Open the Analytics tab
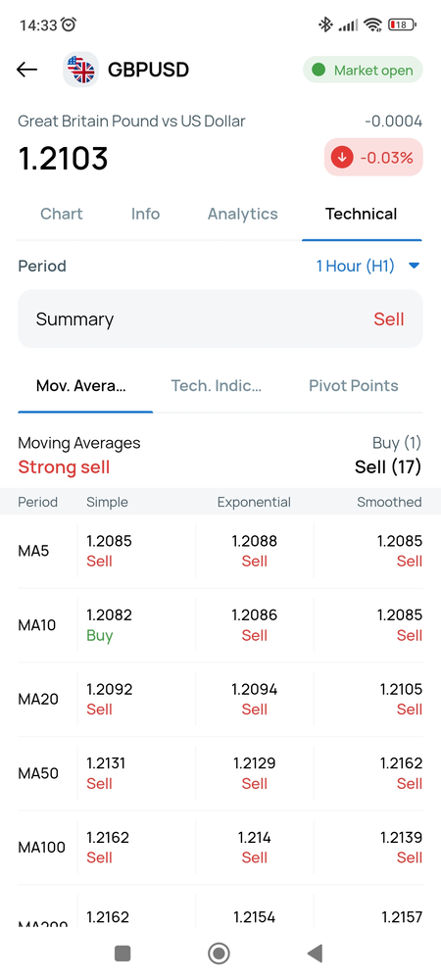This screenshot has height=980, width=441. click(x=242, y=214)
